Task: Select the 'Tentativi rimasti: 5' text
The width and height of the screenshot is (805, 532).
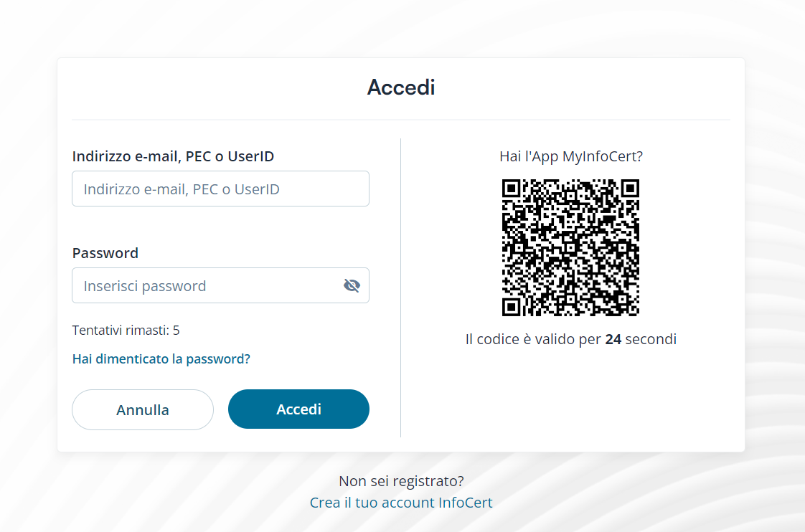Action: coord(126,331)
